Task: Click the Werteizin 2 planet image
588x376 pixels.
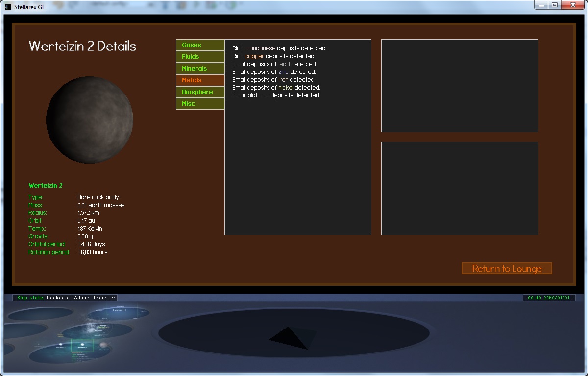Action: pyautogui.click(x=90, y=119)
